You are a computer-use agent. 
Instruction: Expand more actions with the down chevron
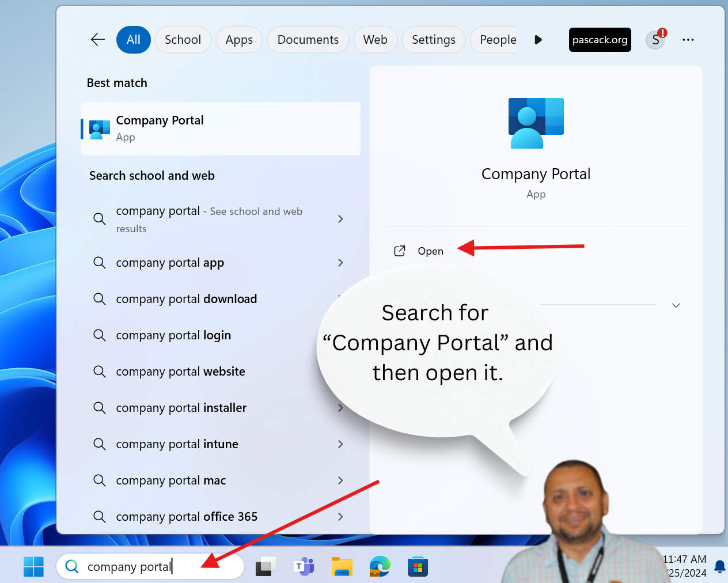coord(676,305)
